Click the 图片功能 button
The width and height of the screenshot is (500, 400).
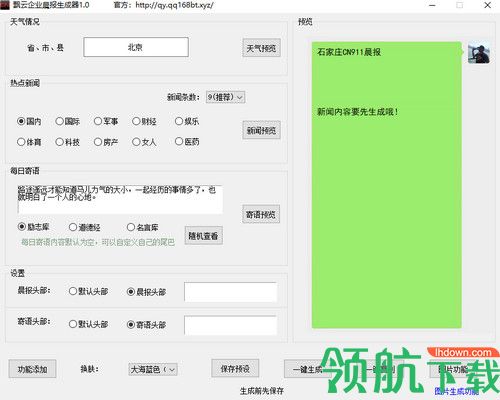point(453,369)
